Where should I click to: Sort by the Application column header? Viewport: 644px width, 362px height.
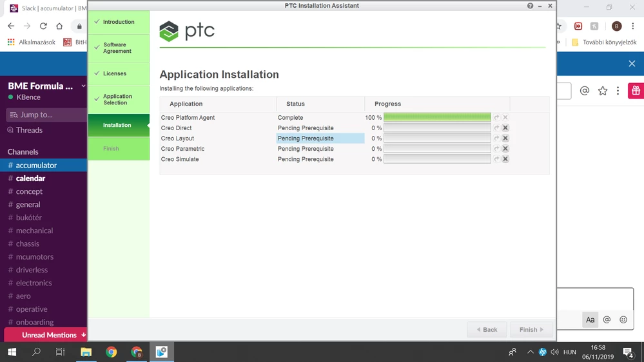tap(218, 104)
